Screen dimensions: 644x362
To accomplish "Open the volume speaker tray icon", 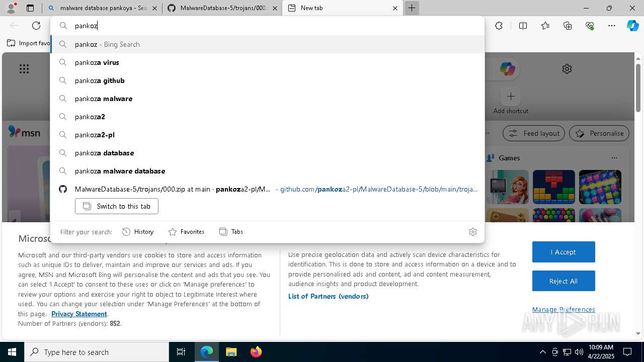I will coord(579,352).
